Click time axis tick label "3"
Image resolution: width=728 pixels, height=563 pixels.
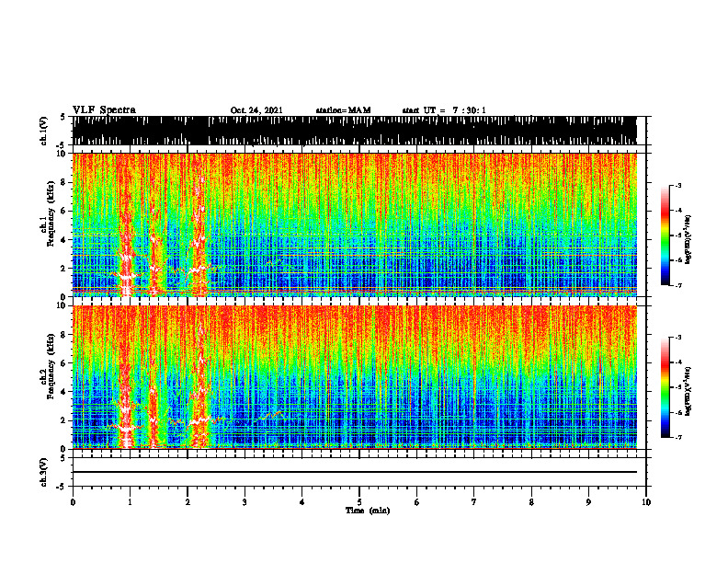click(x=245, y=502)
